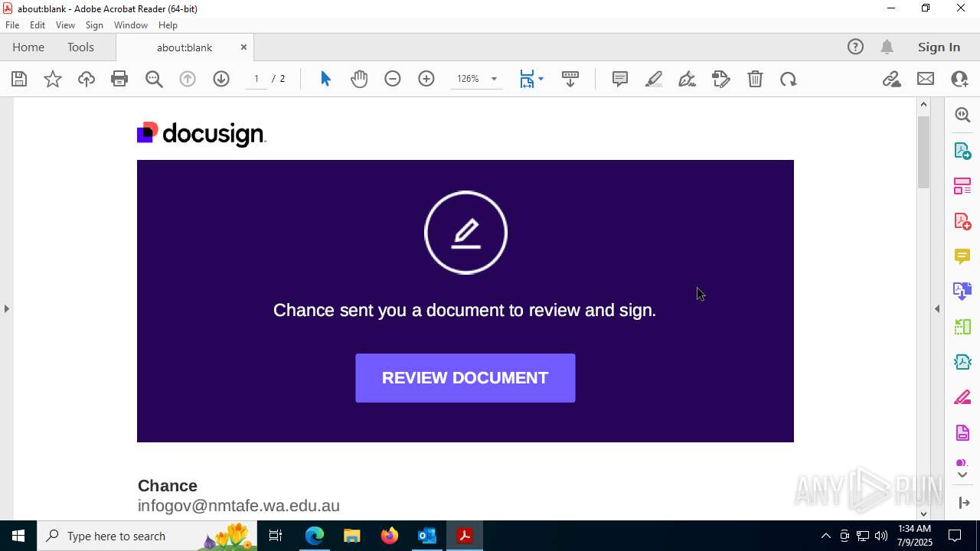Click Sign In

pos(939,47)
